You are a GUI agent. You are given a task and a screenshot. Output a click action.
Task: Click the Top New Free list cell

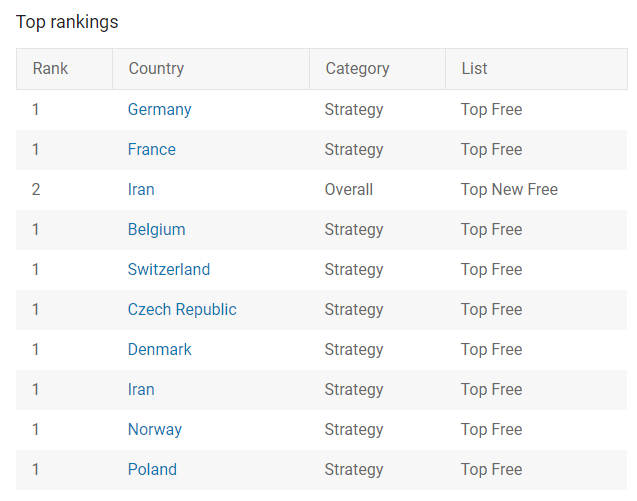[509, 190]
